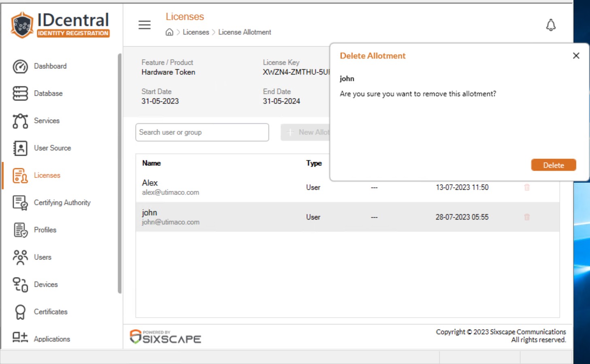
Task: Delete john allotment trash icon
Action: coord(527,217)
